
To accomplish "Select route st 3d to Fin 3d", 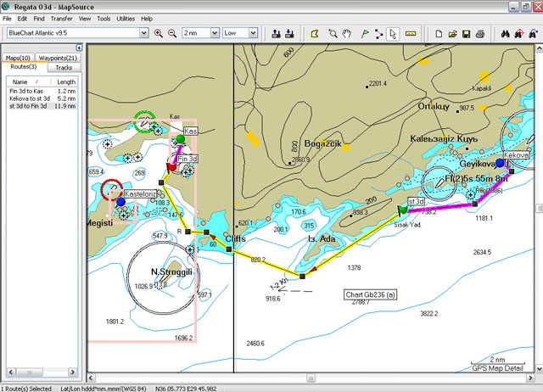I will 42,106.
